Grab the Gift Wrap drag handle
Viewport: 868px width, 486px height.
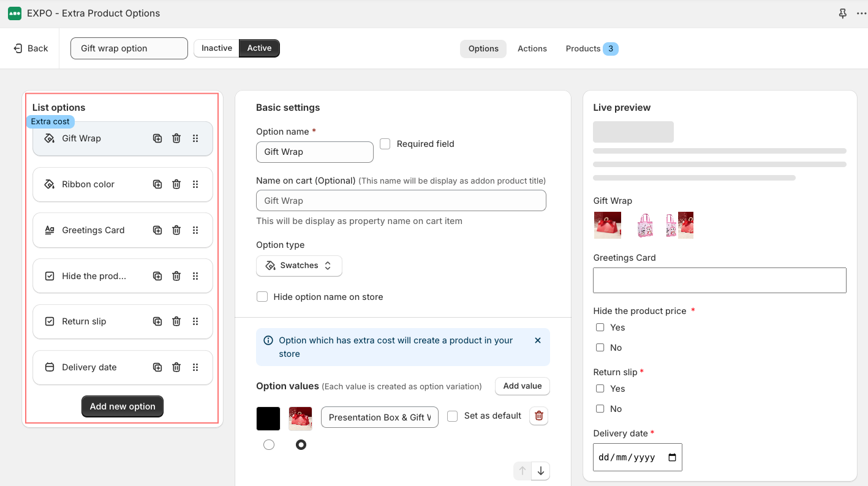click(x=195, y=138)
